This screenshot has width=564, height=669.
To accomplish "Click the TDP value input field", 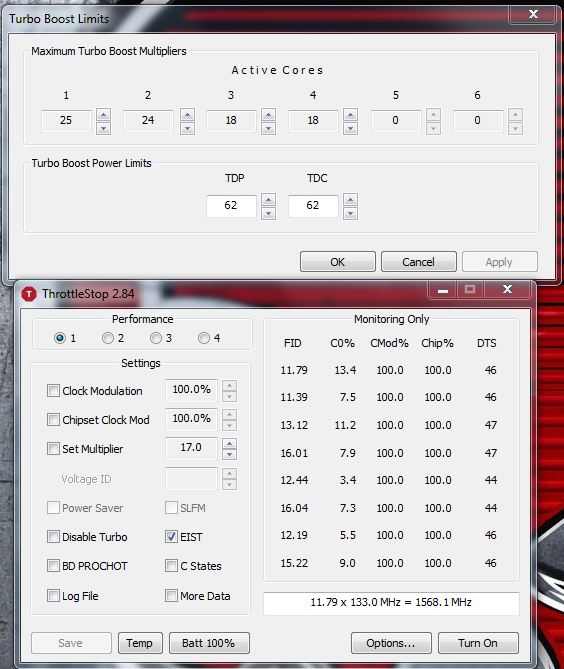I will [x=231, y=206].
